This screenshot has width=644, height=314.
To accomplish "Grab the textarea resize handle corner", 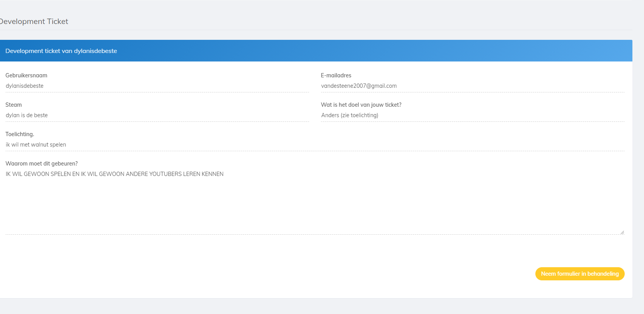I will tap(622, 232).
